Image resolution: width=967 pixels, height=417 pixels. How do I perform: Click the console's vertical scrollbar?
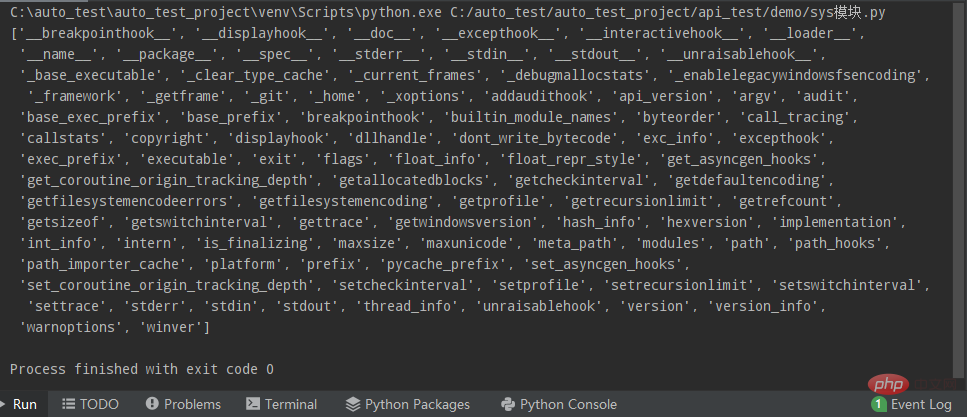(x=961, y=194)
